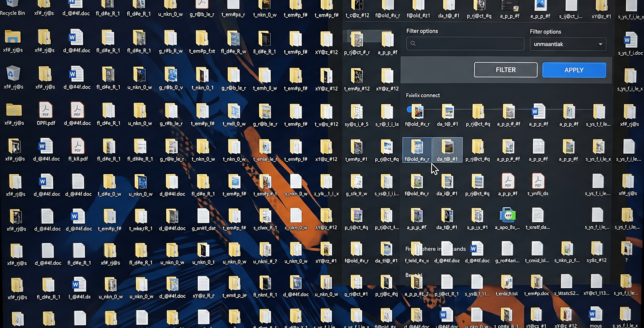Click the s_ij@ct_j file label

[x=571, y=16]
